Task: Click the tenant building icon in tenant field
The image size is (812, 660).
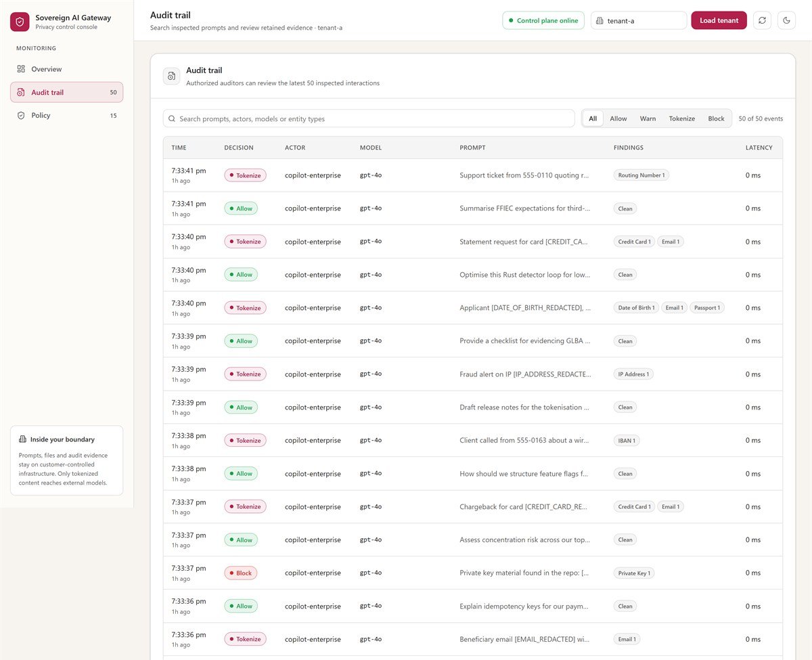Action: (x=600, y=21)
